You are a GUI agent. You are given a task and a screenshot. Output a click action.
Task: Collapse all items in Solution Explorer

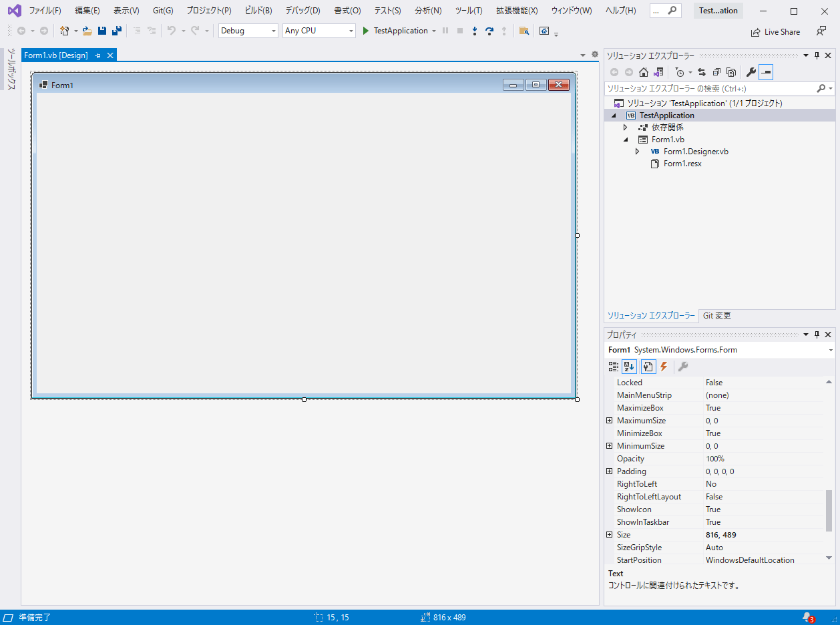coord(716,71)
